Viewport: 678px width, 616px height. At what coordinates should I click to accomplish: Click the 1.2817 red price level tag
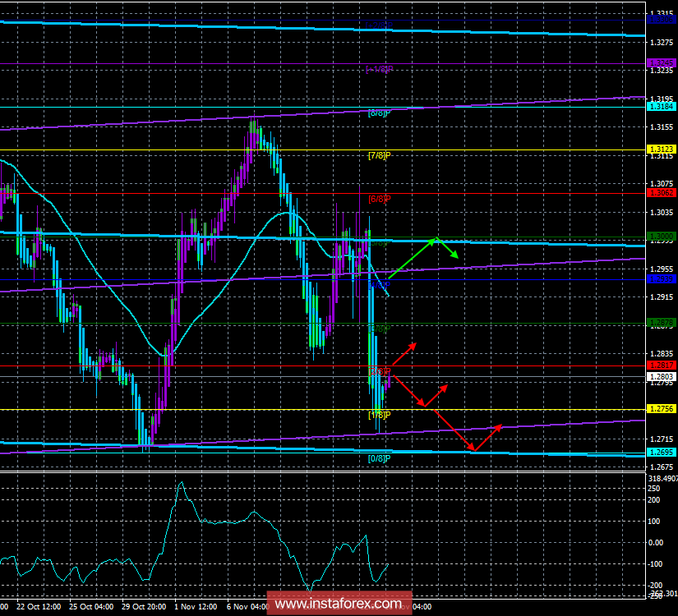[661, 365]
